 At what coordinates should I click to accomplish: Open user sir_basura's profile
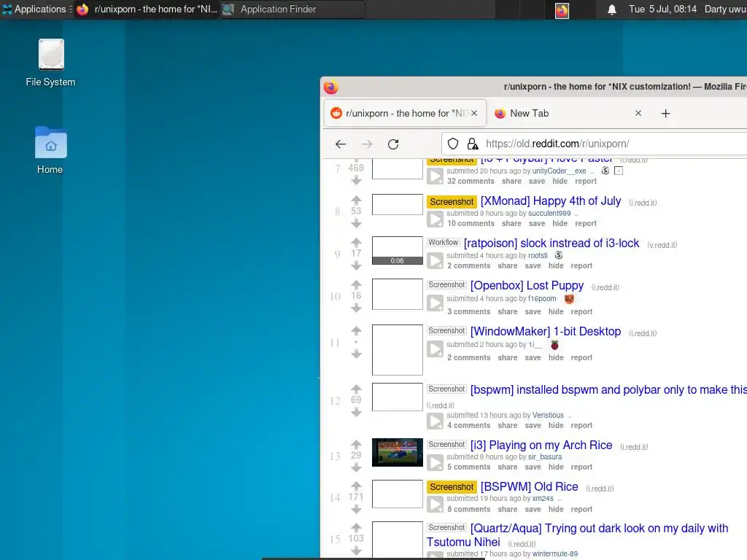point(545,456)
